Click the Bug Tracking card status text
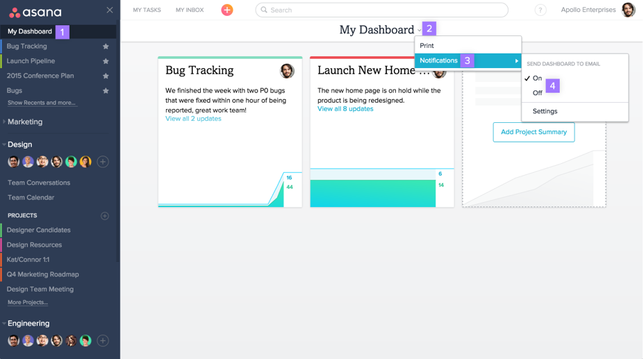 [226, 101]
